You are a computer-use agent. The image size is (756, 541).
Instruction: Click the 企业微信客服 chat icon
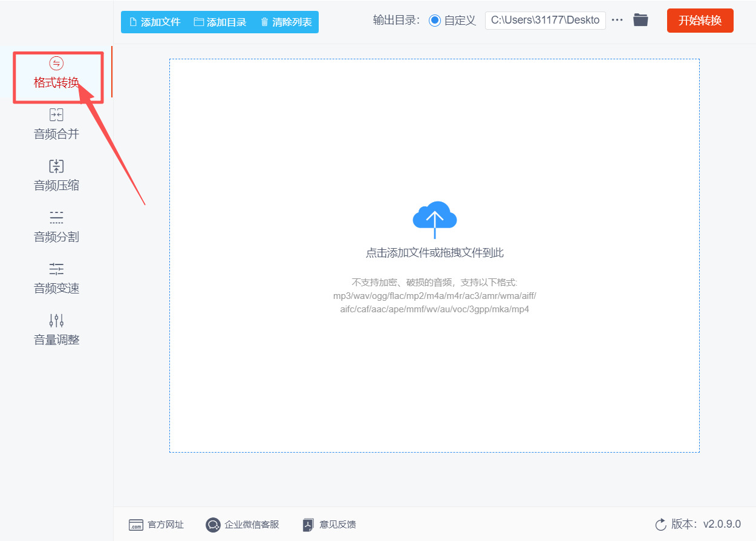click(x=213, y=525)
